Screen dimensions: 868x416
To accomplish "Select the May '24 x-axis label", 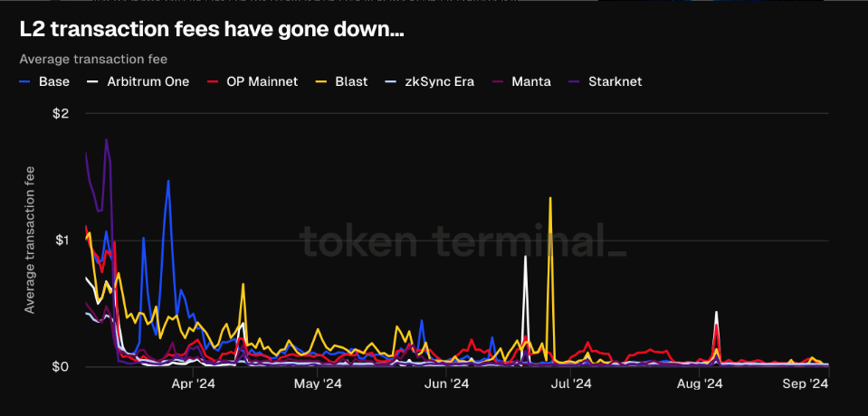I will 320,384.
